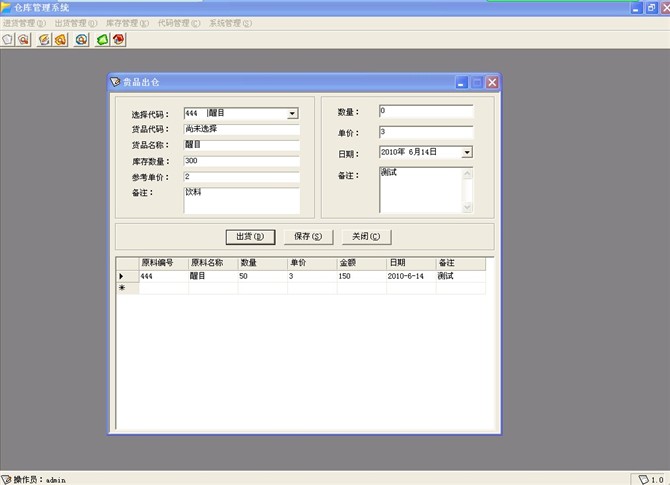Click the grid cell with quantity 50
This screenshot has width=670, height=485.
click(x=263, y=276)
